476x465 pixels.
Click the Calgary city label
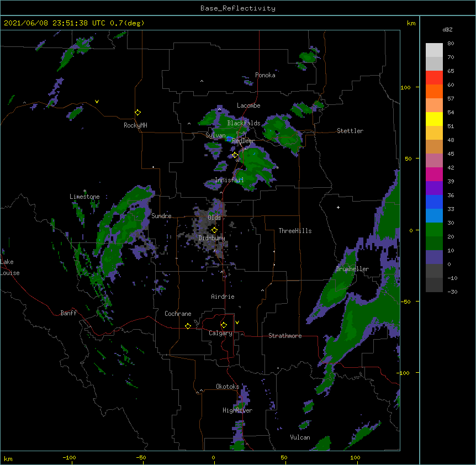tap(220, 333)
